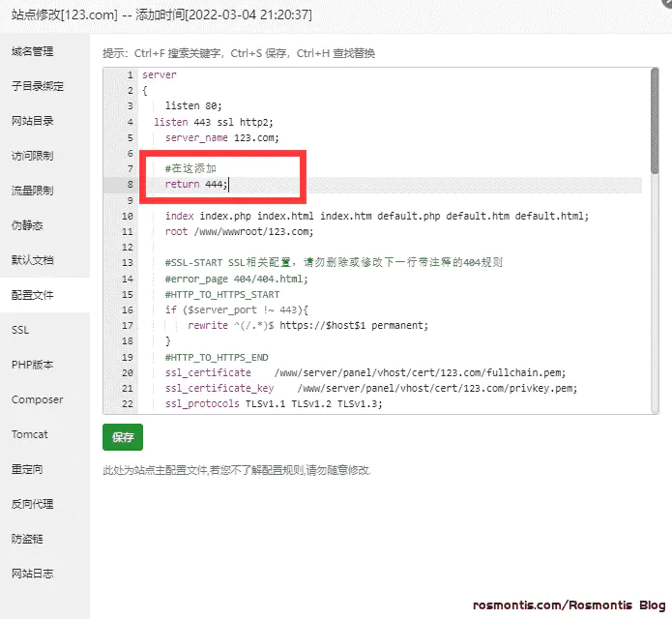Click the '#HTTP_TO_HTTPS_START' line

222,294
